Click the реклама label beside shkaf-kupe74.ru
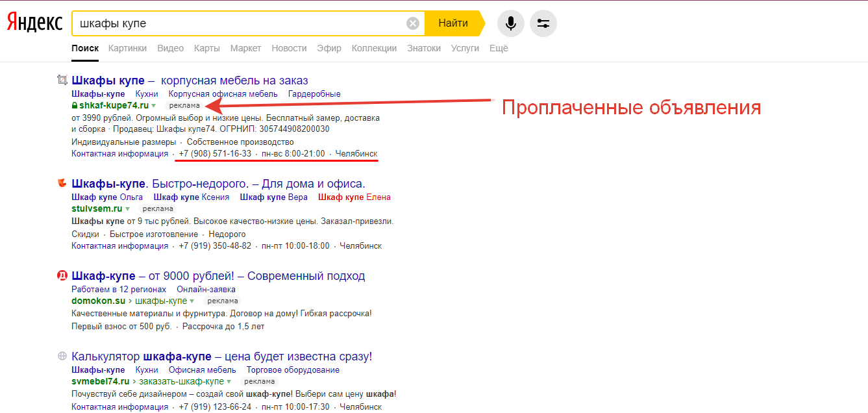This screenshot has width=868, height=413. [x=184, y=105]
